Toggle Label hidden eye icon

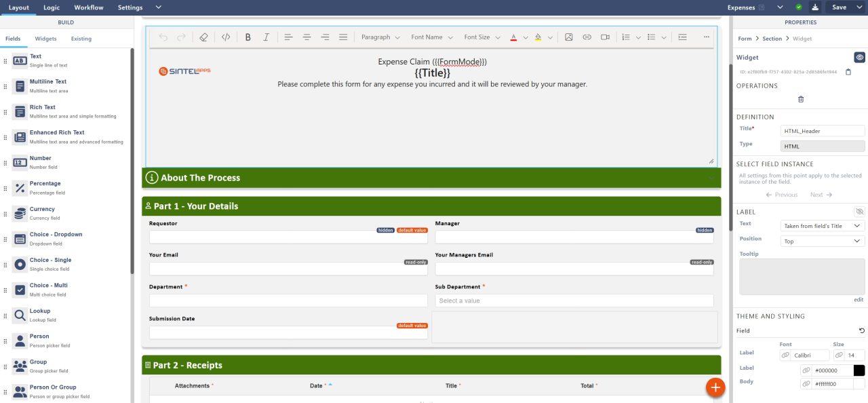860,212
